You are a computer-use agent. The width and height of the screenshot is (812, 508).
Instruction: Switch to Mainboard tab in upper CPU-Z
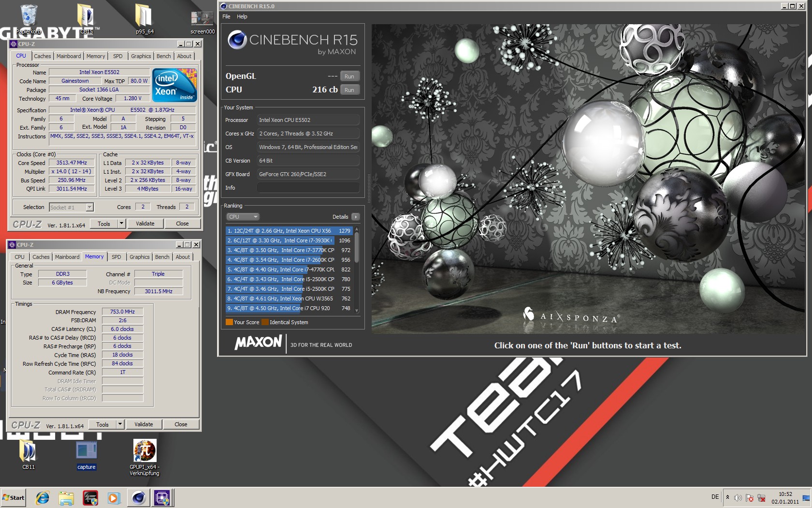(69, 56)
